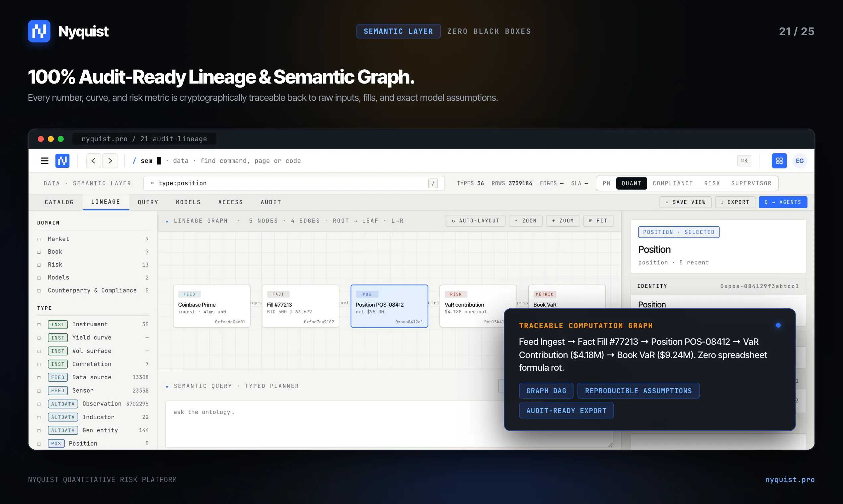
Task: Click the Auto-Layout button
Action: coord(476,221)
